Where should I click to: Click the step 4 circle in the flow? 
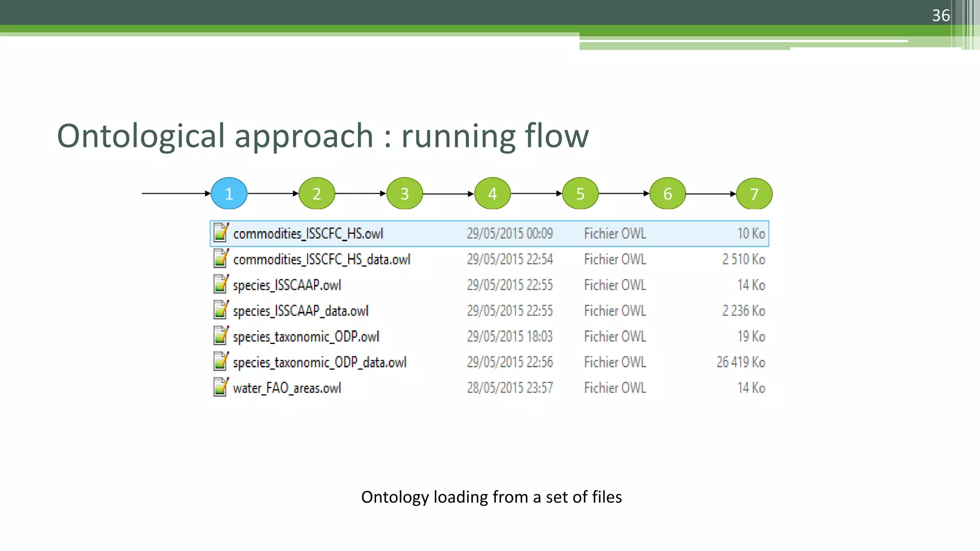point(492,194)
